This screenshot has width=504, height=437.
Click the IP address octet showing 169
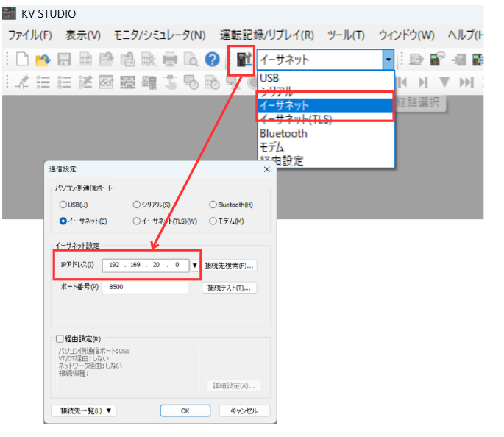135,265
